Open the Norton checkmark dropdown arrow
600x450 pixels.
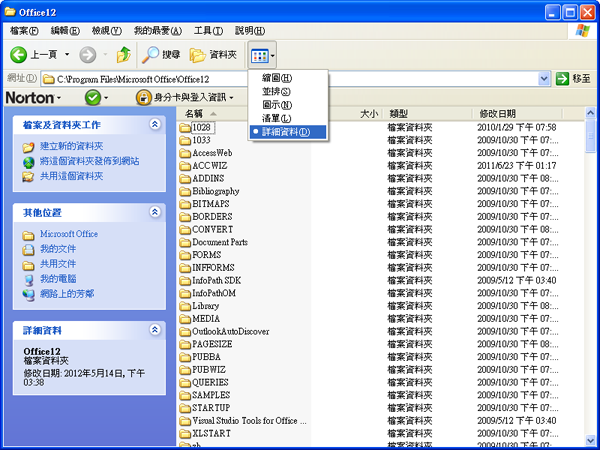[x=106, y=98]
